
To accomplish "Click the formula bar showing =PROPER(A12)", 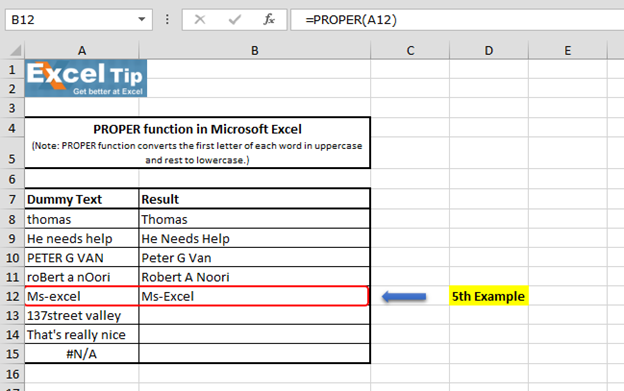I will [457, 19].
